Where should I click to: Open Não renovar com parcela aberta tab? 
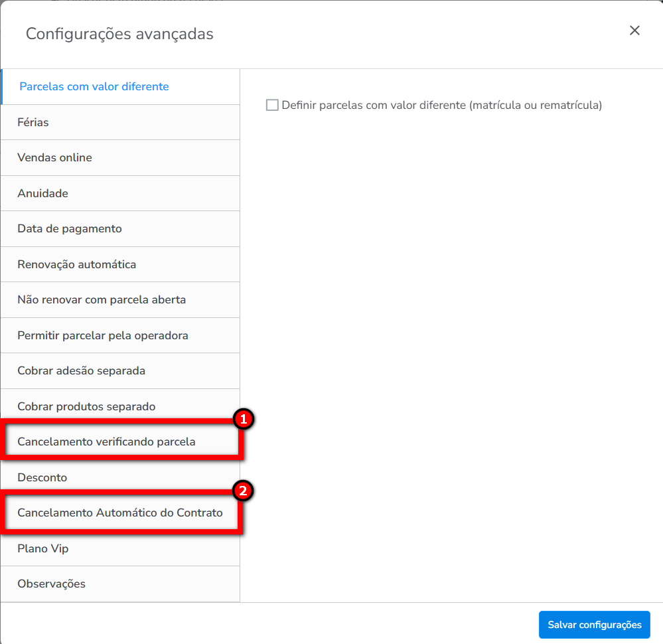102,300
